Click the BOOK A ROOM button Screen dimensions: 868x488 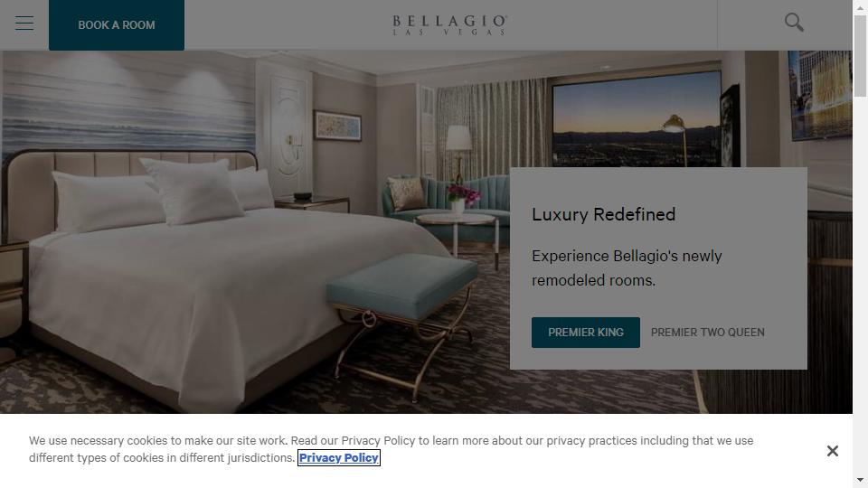[117, 25]
